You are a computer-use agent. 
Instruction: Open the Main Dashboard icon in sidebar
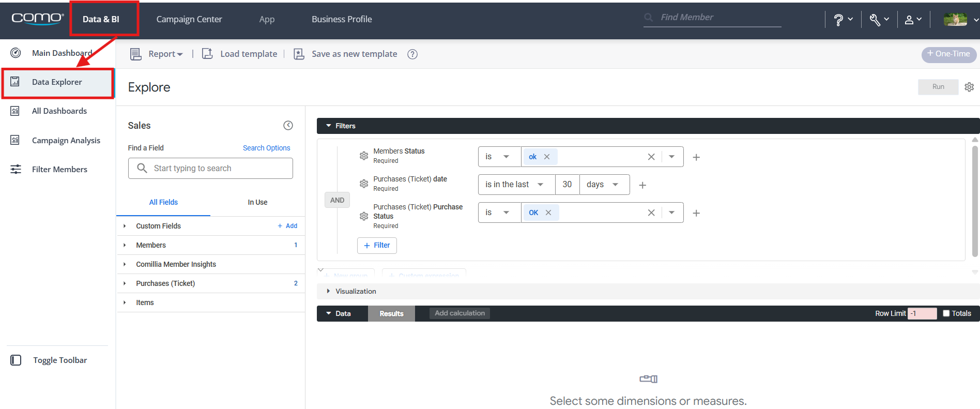click(16, 53)
